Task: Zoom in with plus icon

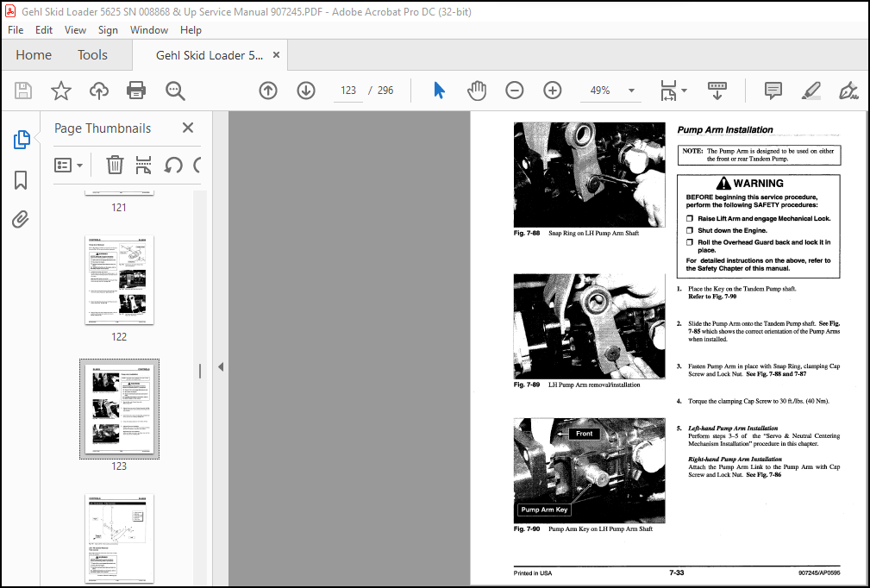Action: coord(552,91)
